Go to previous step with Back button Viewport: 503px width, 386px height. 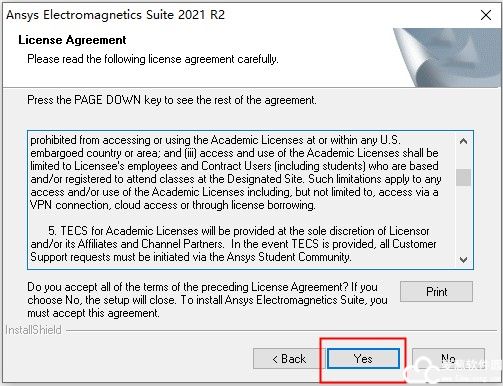tap(289, 359)
